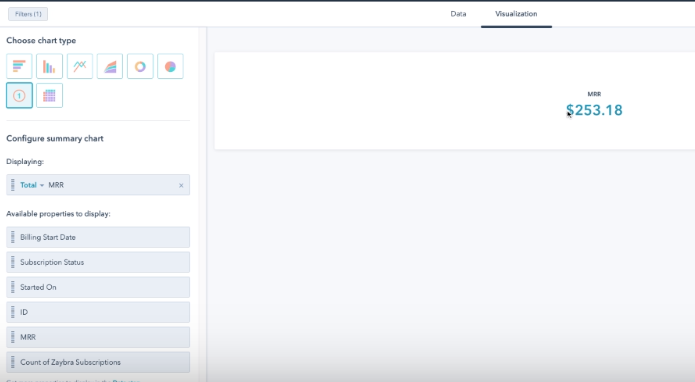695x382 pixels.
Task: Switch to the Data tab
Action: (x=458, y=14)
